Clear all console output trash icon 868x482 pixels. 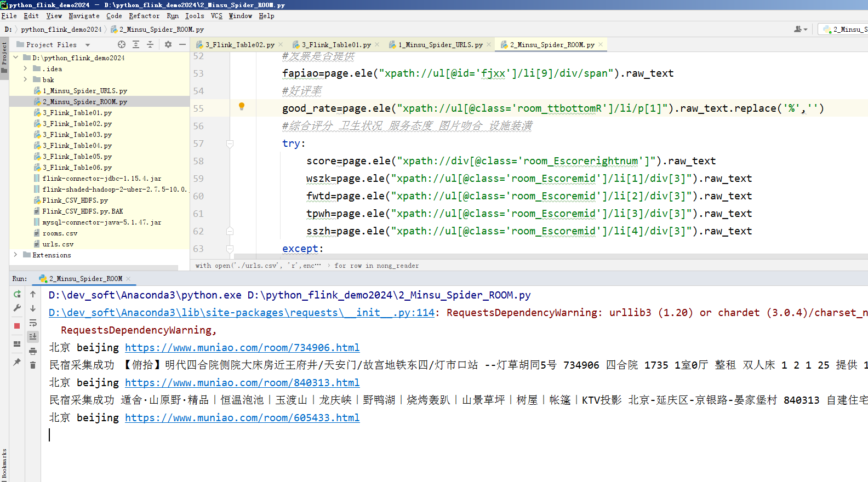click(x=33, y=365)
